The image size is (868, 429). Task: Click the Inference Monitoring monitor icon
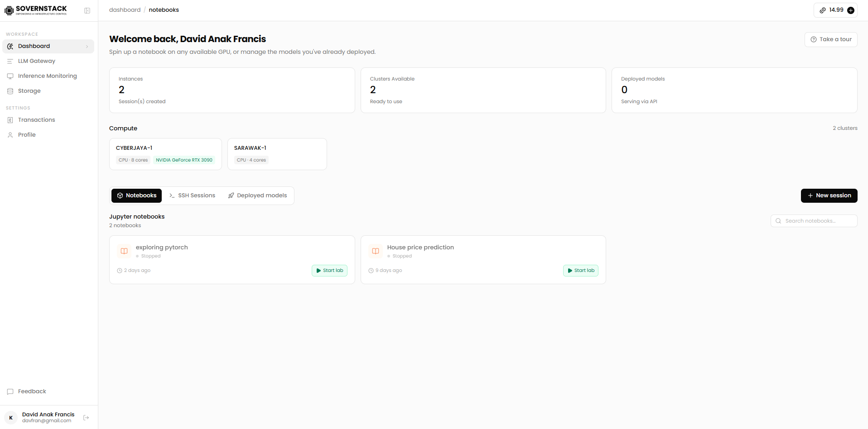point(10,76)
